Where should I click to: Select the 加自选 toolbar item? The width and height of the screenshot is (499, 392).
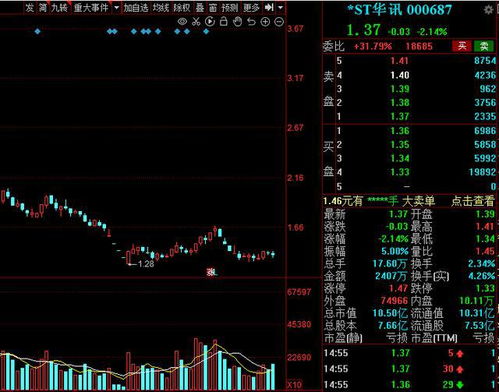[136, 7]
